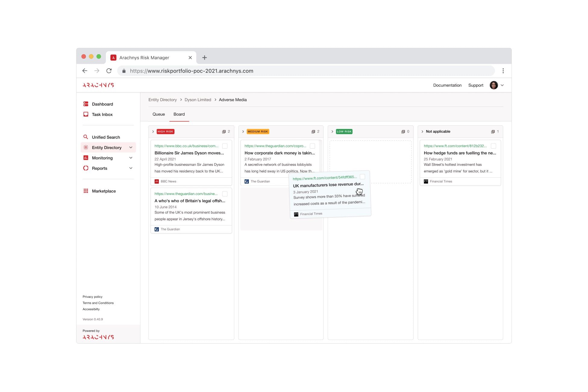Click the High Risk red label
Image resolution: width=588 pixels, height=392 pixels.
coord(165,132)
